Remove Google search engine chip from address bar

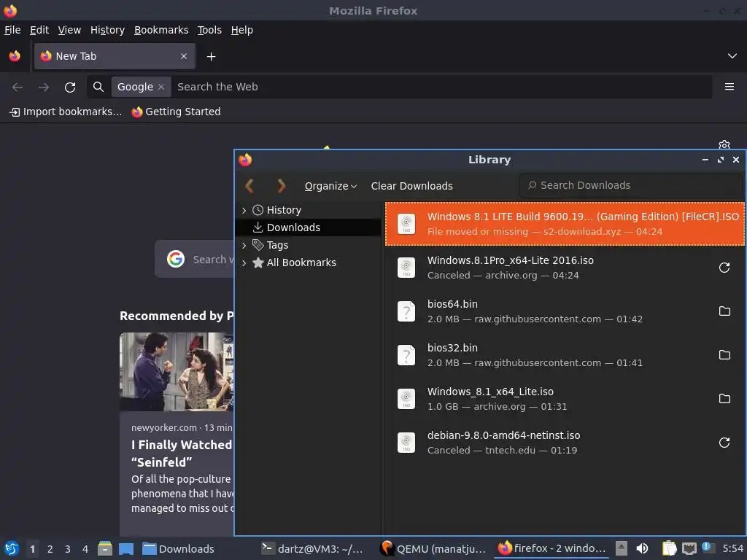(x=161, y=87)
